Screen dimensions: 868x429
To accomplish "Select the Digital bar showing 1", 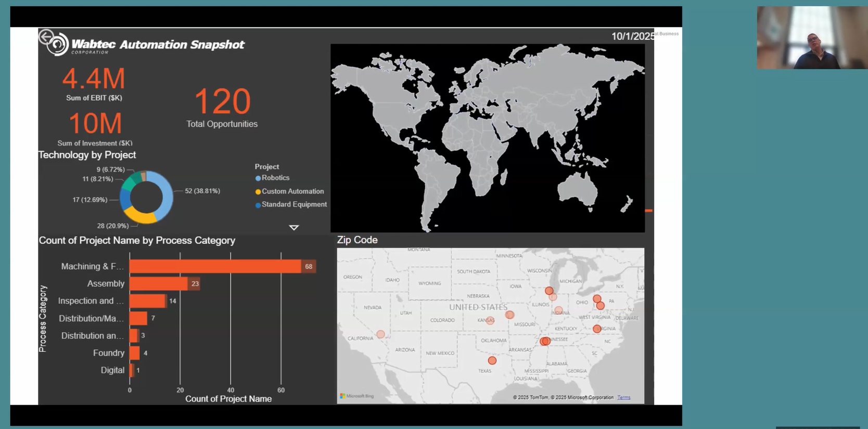I will [x=131, y=370].
